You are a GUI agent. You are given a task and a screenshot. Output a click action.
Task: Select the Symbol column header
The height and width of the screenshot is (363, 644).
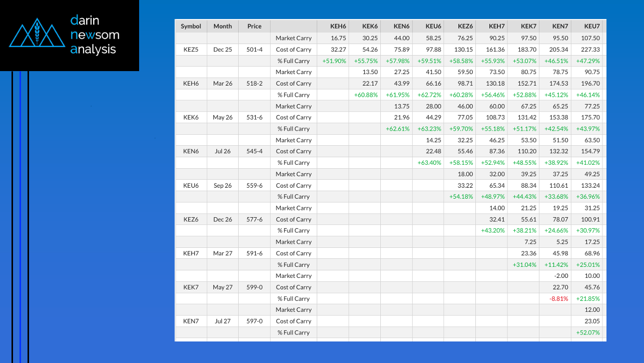191,27
